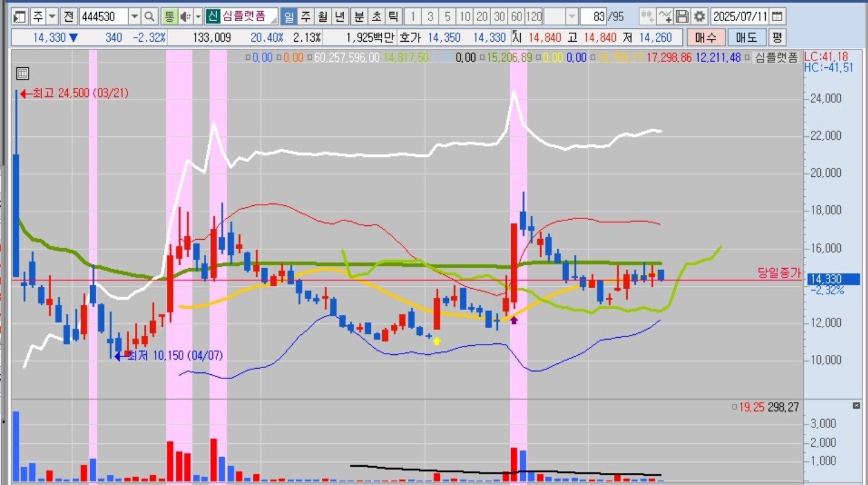Select the 일 daily chart period
The height and width of the screenshot is (485, 868).
[x=289, y=16]
